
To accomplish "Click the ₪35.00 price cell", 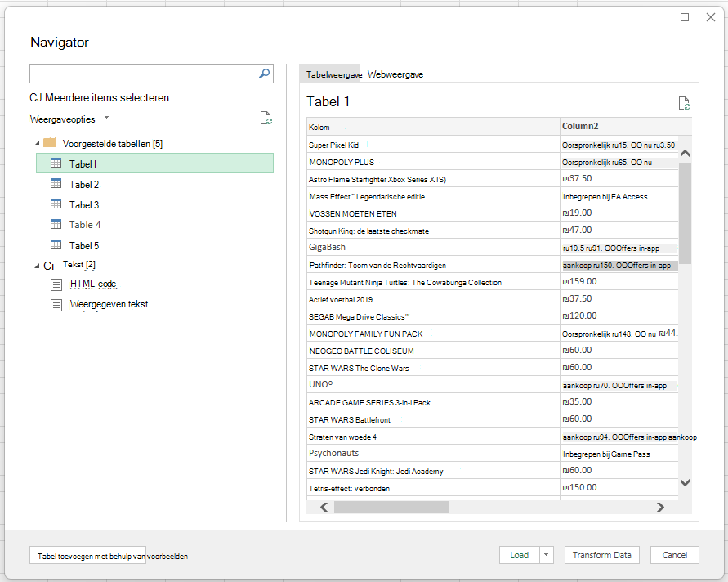I will coord(619,401).
